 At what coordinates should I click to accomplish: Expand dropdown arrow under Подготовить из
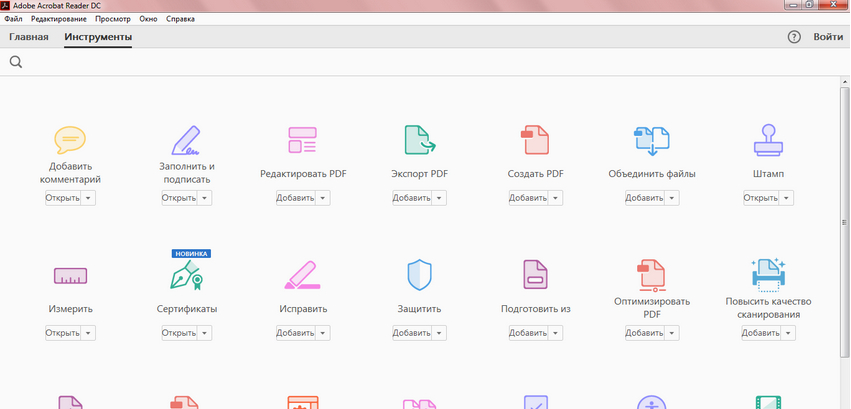click(x=555, y=333)
